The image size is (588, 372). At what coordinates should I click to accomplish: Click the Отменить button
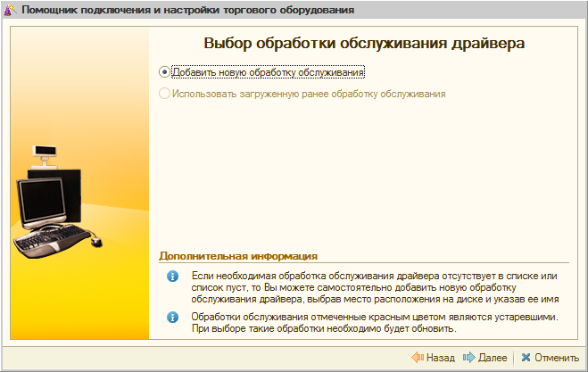551,358
